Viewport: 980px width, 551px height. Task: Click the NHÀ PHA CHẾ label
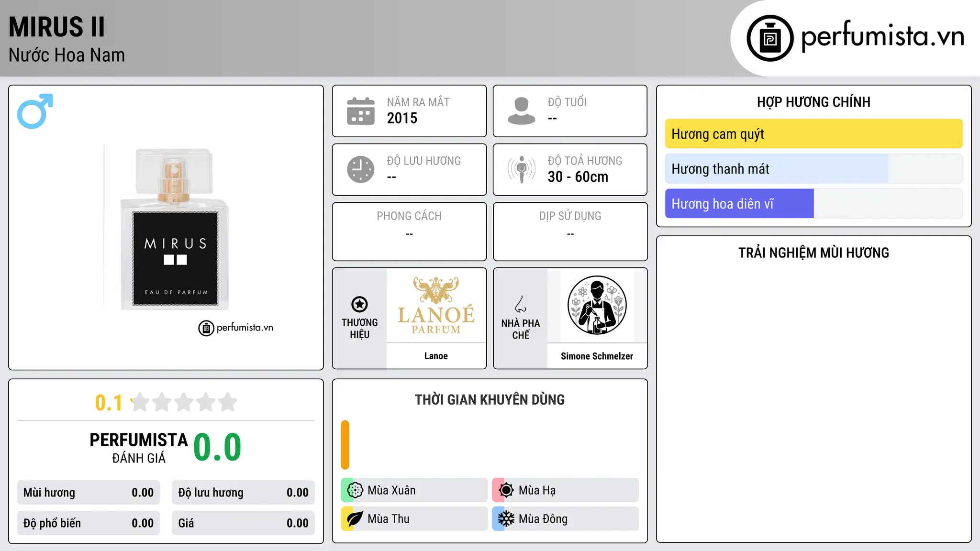[x=521, y=329]
